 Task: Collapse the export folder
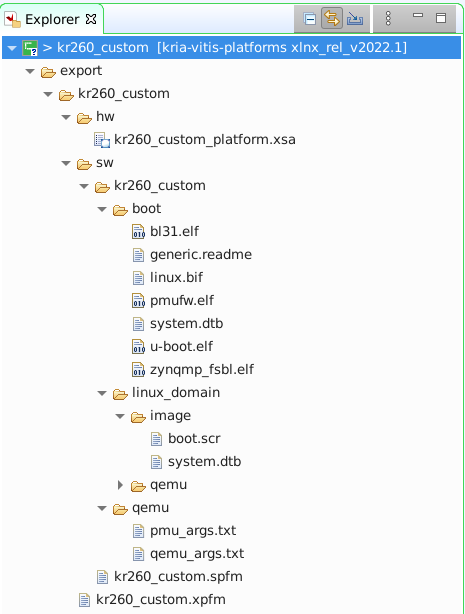(30, 71)
